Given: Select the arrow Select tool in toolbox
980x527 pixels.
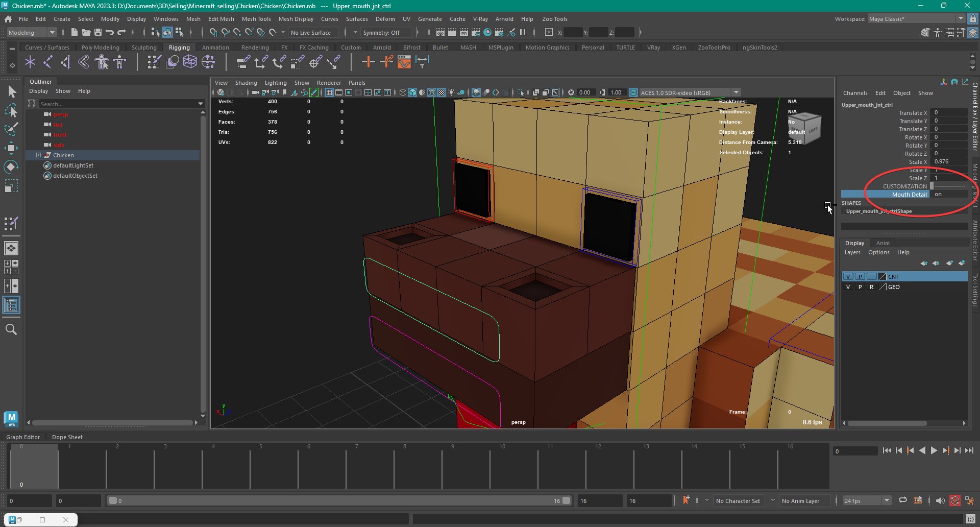Looking at the screenshot, I should (x=11, y=91).
